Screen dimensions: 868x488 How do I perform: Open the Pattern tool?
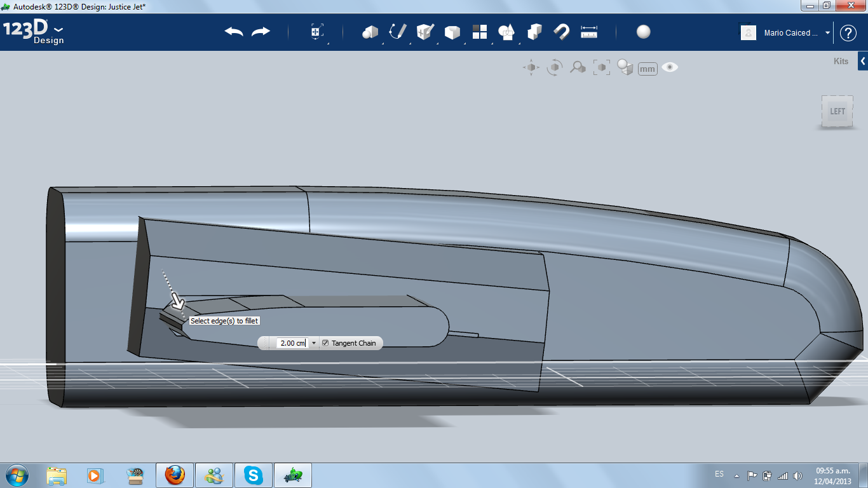(480, 32)
